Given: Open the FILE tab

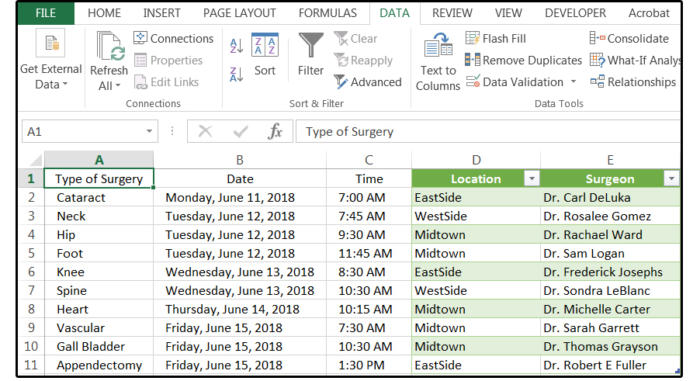Looking at the screenshot, I should pos(46,13).
